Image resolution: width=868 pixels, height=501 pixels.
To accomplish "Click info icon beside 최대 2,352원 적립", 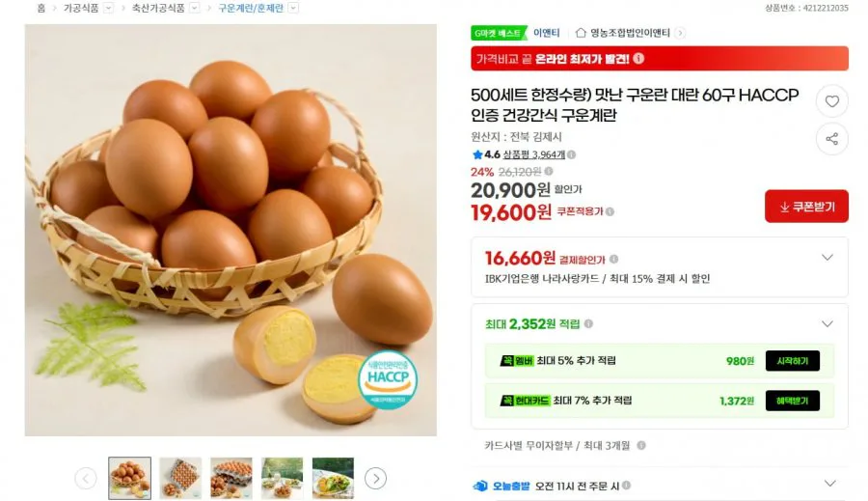I will (588, 323).
